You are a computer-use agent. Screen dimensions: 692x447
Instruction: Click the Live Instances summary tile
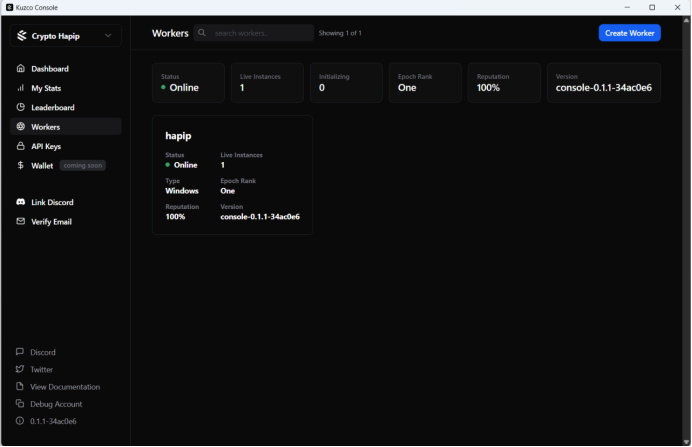tap(267, 83)
